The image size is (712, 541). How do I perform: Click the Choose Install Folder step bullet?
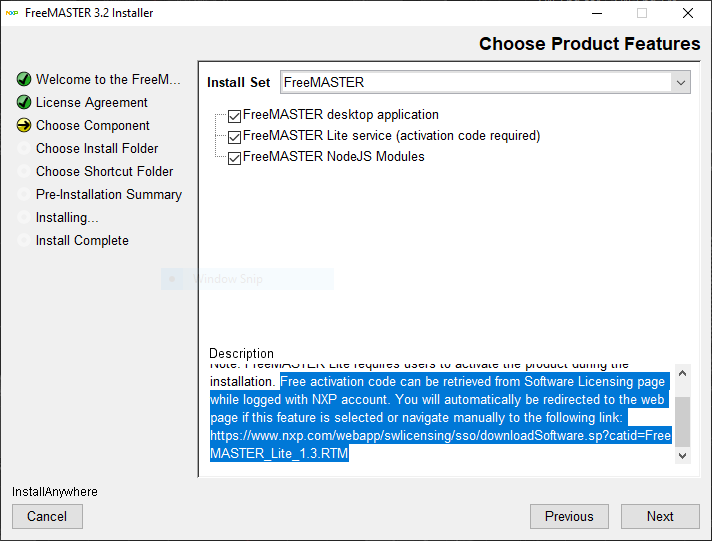tap(24, 148)
